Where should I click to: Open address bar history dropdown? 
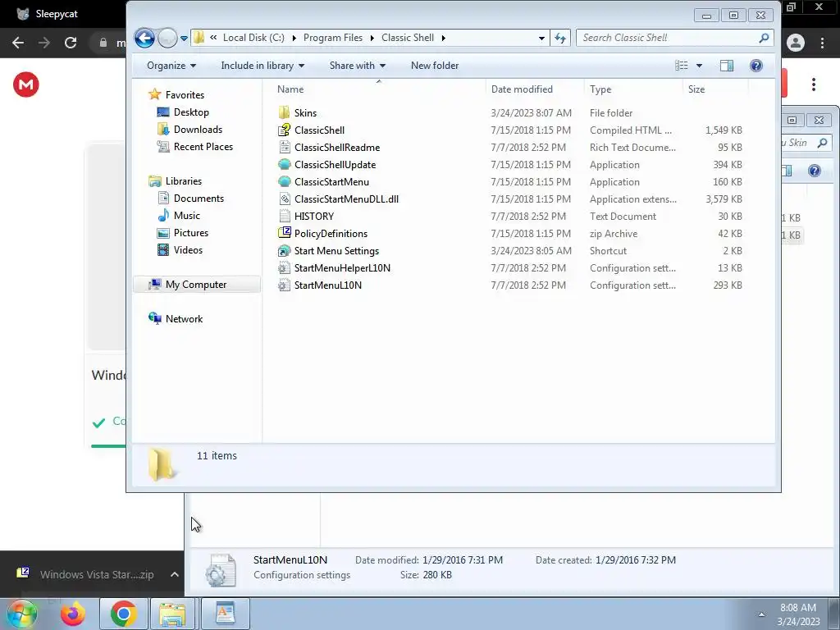tap(541, 38)
